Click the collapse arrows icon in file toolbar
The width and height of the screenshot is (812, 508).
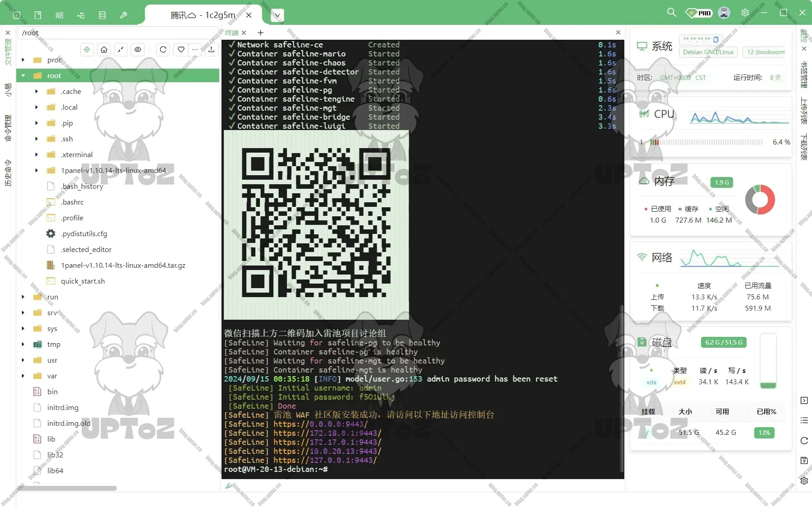(121, 50)
